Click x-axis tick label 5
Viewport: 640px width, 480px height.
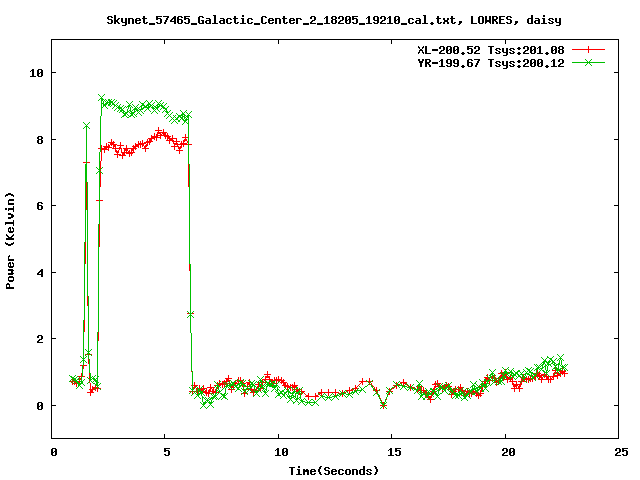[167, 452]
